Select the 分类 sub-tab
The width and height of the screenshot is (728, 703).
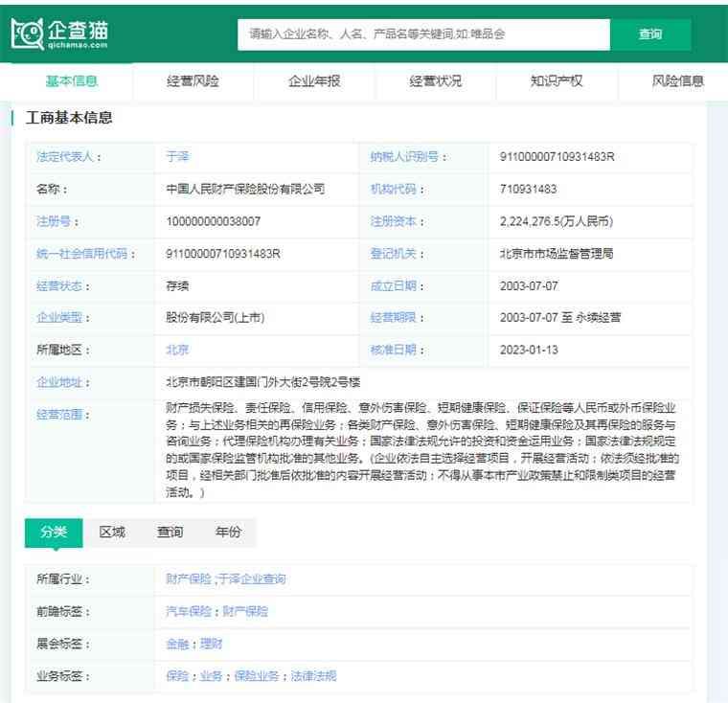point(54,533)
